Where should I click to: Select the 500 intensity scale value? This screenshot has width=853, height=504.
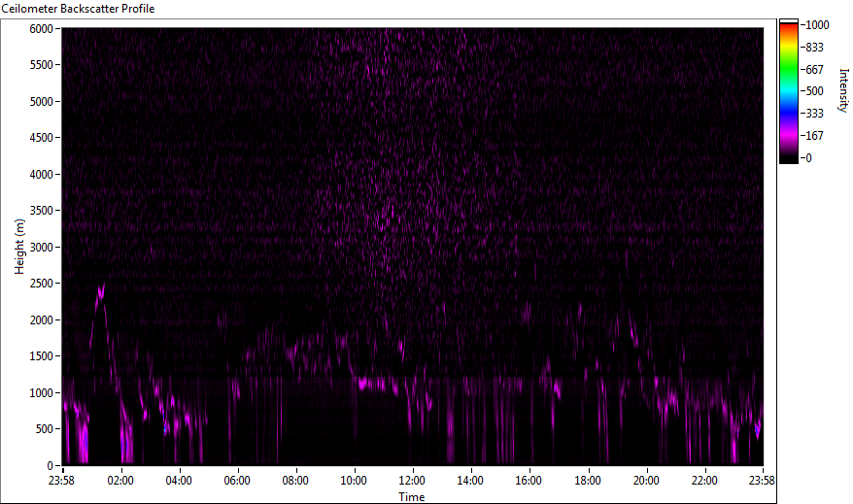click(x=814, y=90)
